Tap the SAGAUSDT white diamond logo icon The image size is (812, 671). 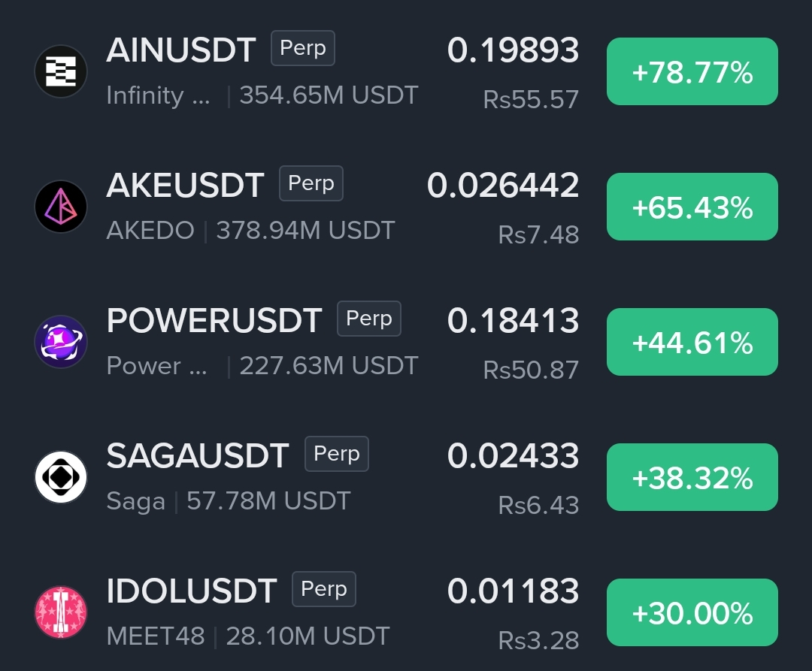61,477
